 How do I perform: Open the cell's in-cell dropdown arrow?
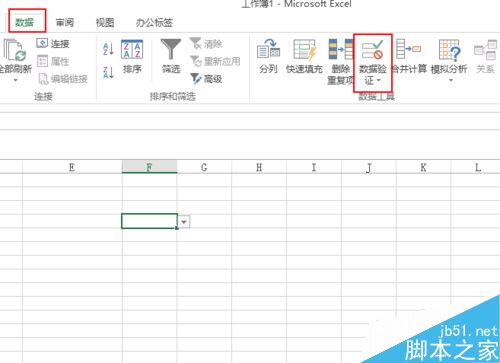[184, 222]
